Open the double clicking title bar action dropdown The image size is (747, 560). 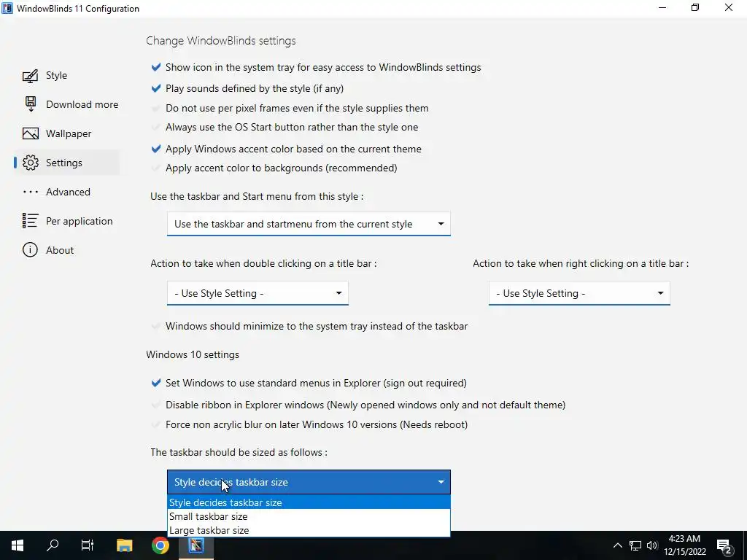[x=258, y=293]
